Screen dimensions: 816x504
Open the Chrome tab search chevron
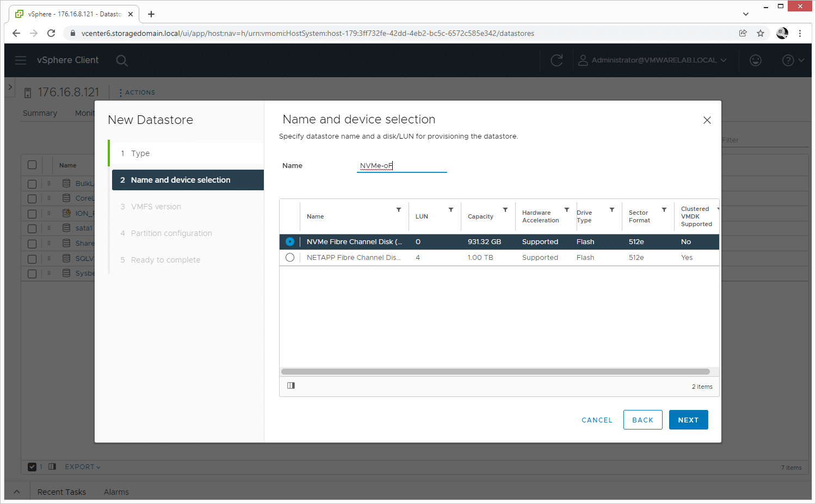point(746,14)
